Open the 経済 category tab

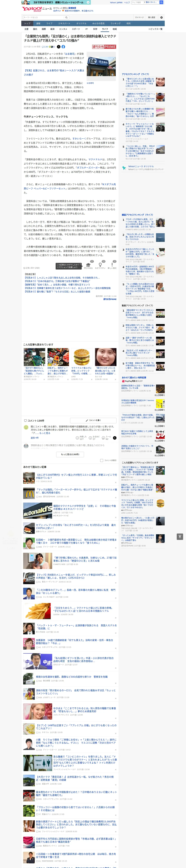click(52, 29)
